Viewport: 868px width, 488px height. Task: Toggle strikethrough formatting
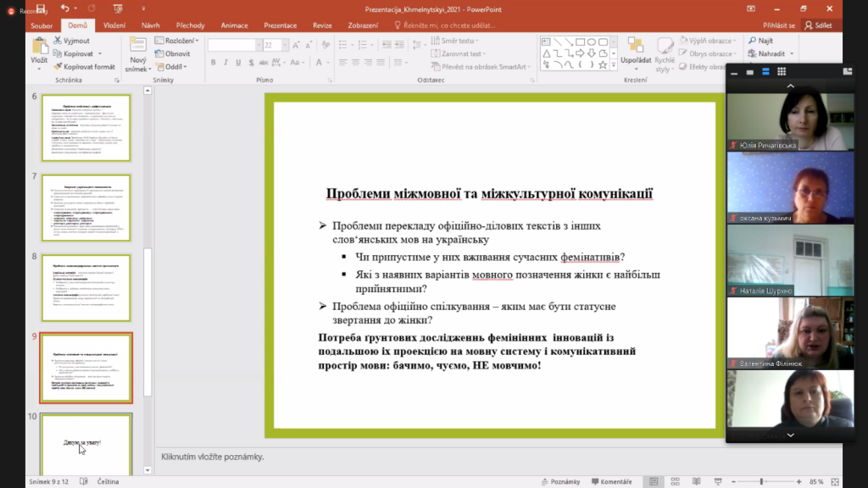[x=264, y=63]
